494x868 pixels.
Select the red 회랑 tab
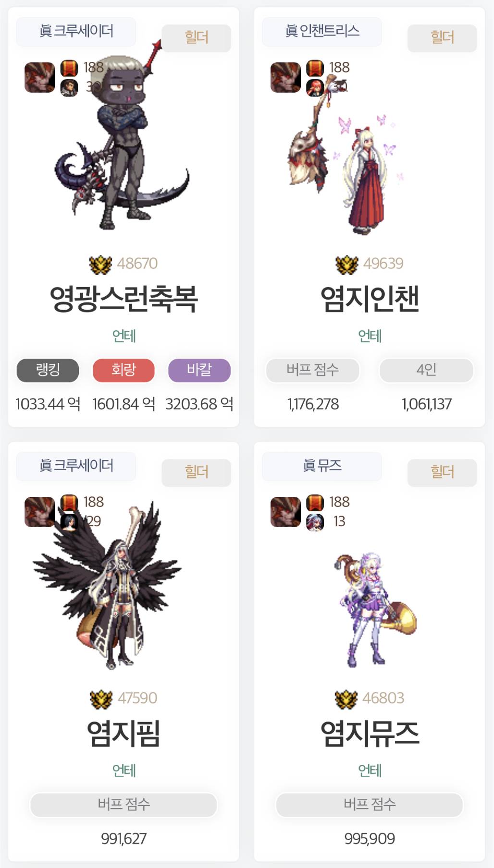[x=123, y=370]
